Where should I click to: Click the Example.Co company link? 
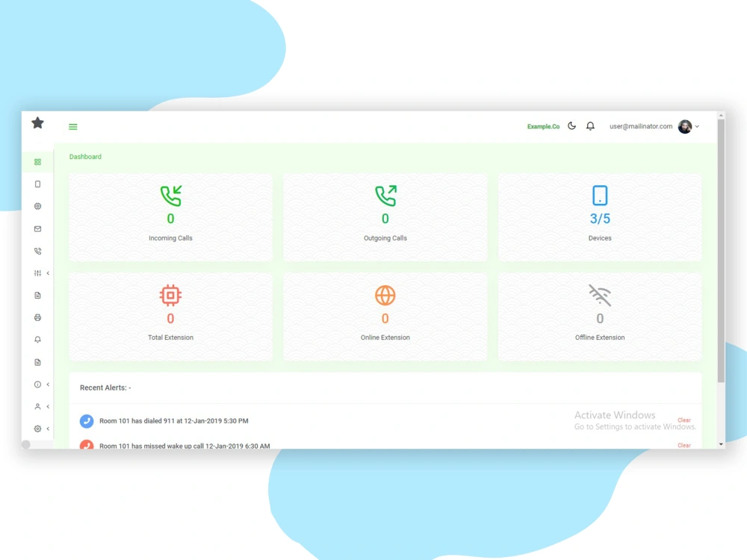click(x=543, y=126)
